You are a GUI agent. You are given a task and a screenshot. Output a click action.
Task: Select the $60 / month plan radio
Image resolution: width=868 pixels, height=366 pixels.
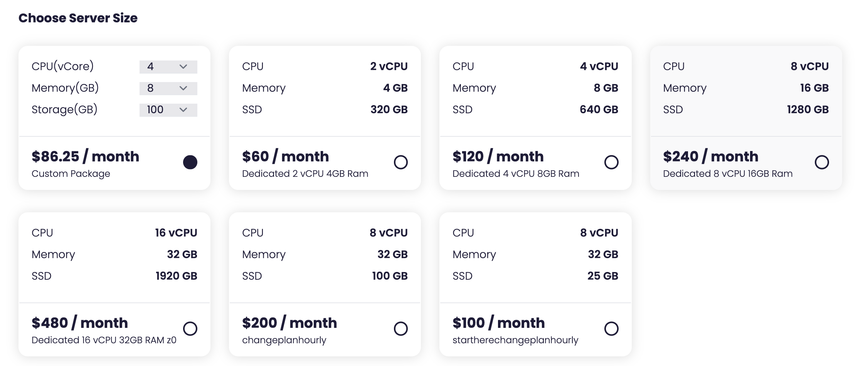[400, 162]
